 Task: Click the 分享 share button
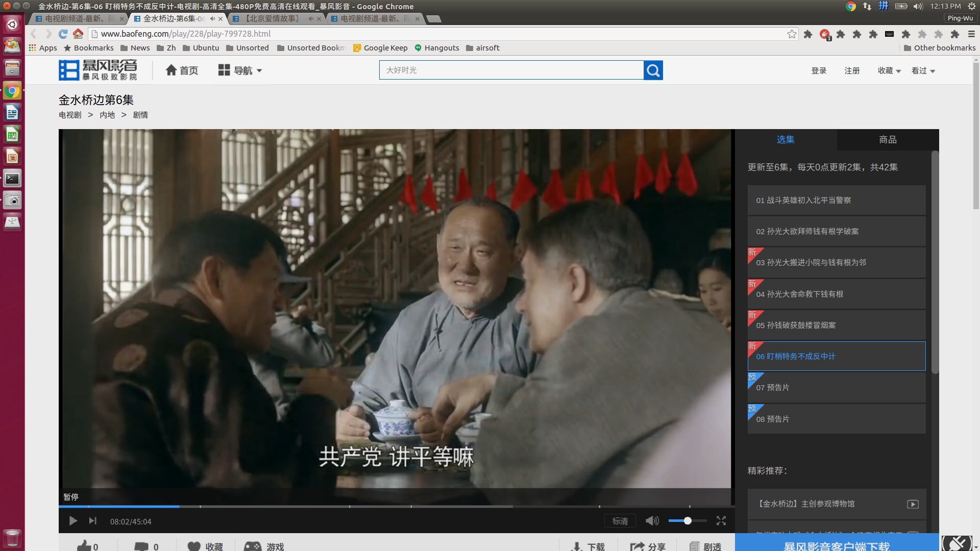click(648, 546)
